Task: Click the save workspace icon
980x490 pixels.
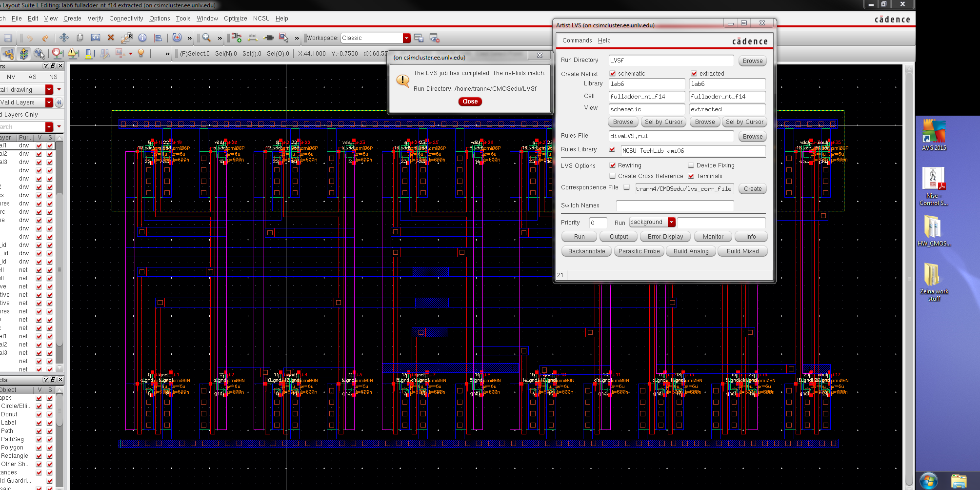Action: (x=419, y=38)
